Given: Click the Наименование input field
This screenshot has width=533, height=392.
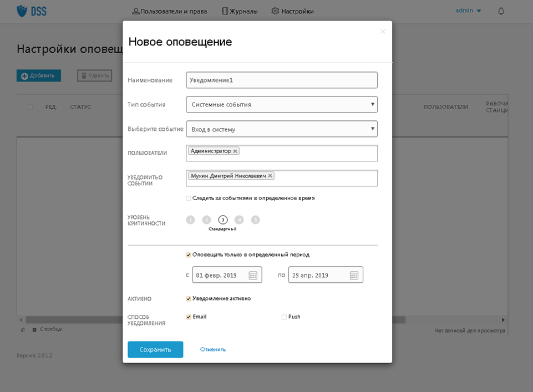Looking at the screenshot, I should click(x=282, y=80).
